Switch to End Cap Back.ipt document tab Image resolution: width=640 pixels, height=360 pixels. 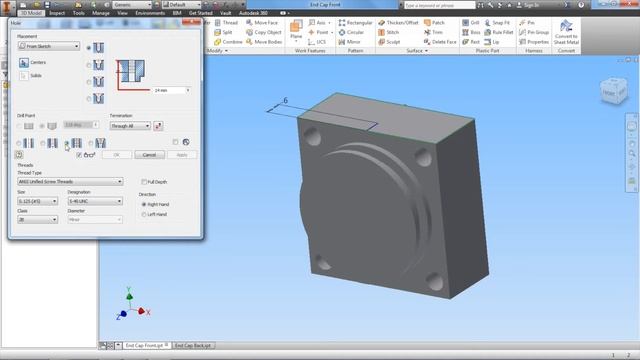(x=193, y=346)
